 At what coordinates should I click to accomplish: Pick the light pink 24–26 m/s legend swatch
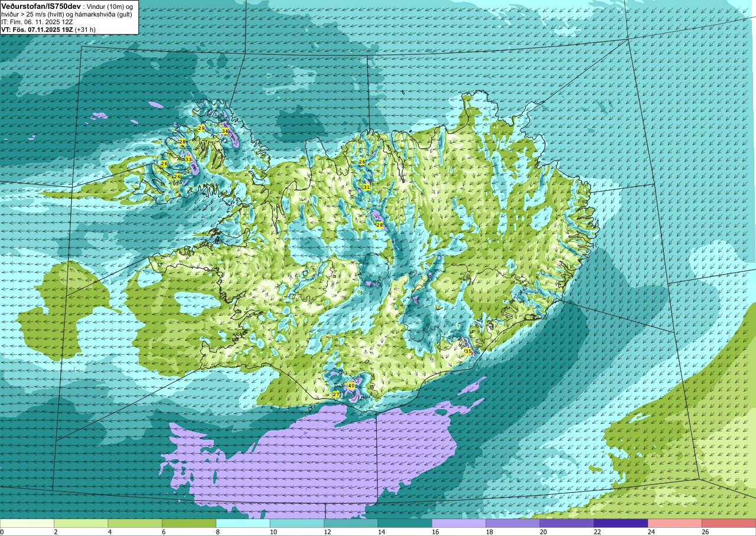coord(675,523)
